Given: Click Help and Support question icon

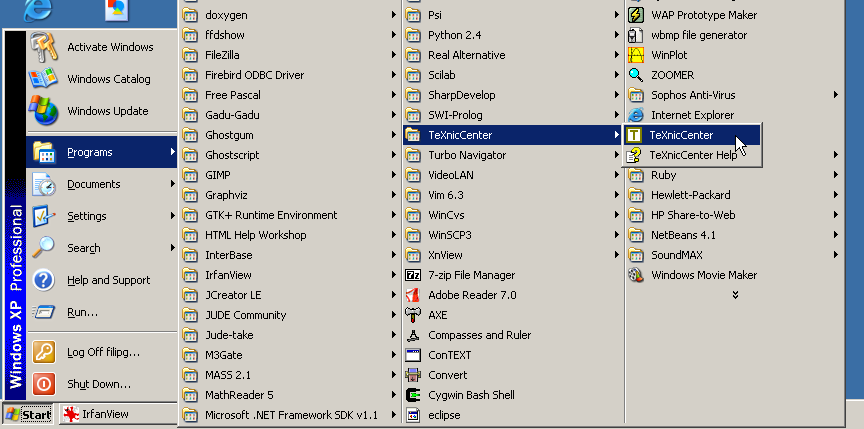Looking at the screenshot, I should pyautogui.click(x=44, y=280).
